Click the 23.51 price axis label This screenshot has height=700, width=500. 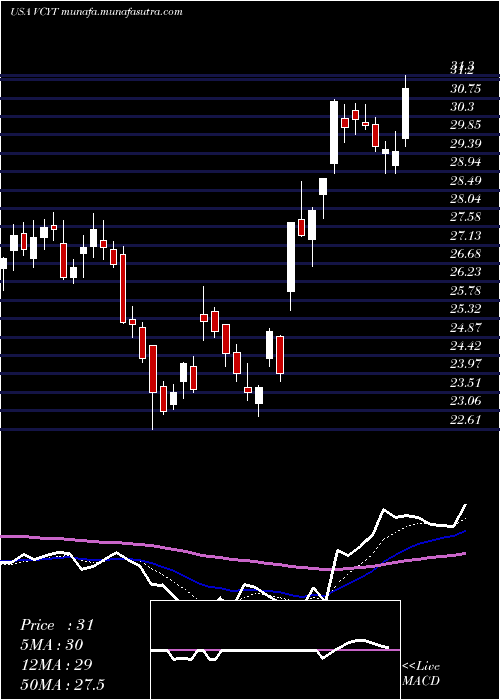[466, 383]
